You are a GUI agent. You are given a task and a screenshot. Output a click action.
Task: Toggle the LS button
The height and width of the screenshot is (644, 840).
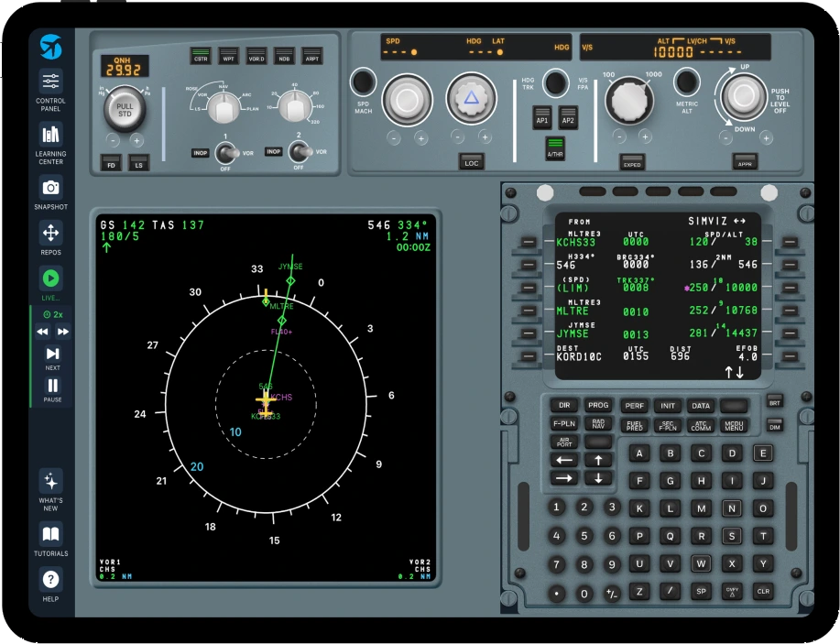(138, 162)
